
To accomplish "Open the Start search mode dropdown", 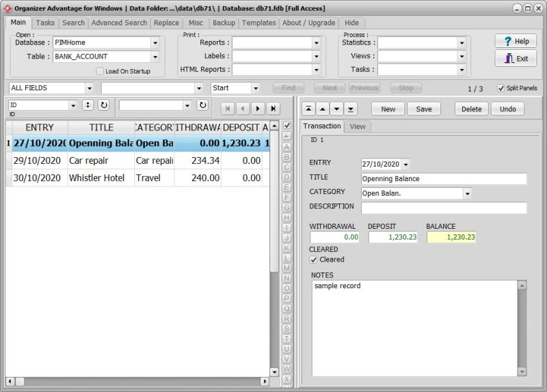I will (256, 88).
